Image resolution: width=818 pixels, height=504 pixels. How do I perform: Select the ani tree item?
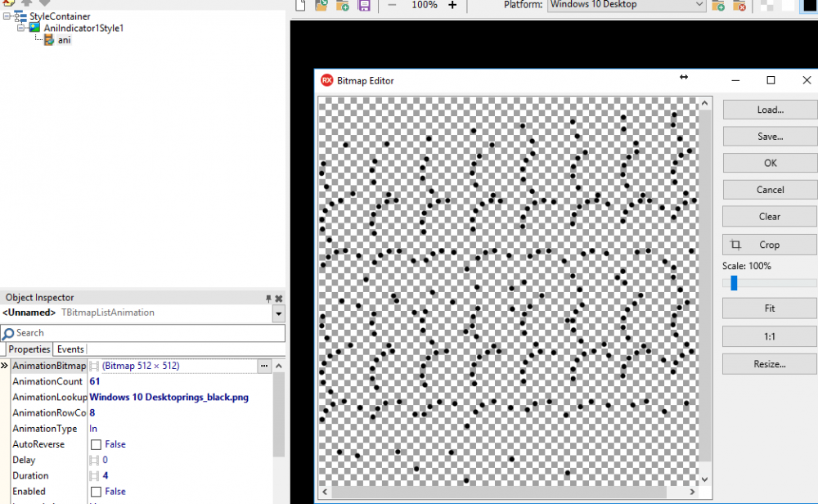(64, 39)
